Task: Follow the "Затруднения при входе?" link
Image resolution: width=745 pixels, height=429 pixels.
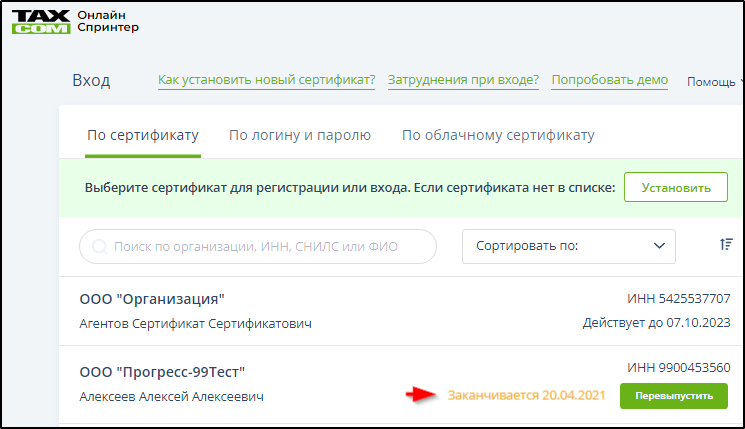Action: 463,81
